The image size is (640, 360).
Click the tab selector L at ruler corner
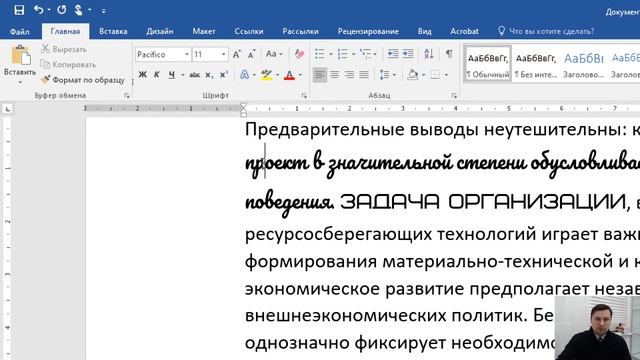pyautogui.click(x=8, y=109)
